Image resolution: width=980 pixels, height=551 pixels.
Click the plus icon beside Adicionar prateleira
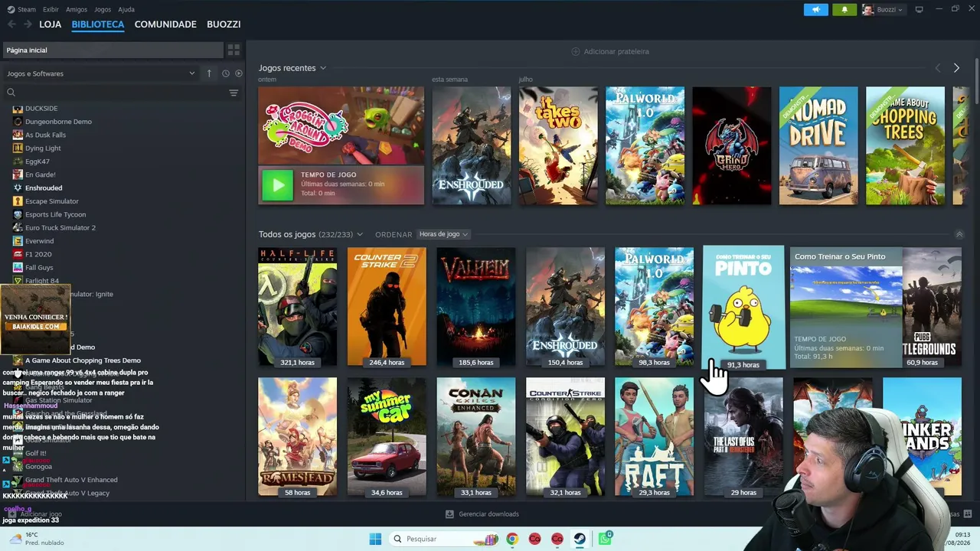click(576, 51)
